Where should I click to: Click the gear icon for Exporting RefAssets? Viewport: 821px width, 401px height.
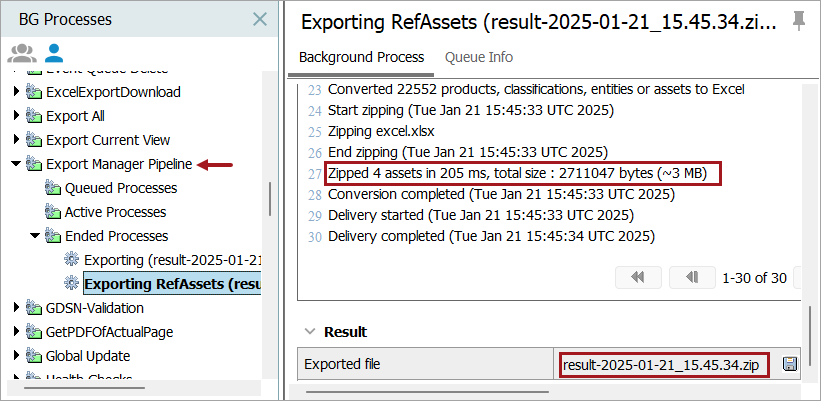(71, 285)
